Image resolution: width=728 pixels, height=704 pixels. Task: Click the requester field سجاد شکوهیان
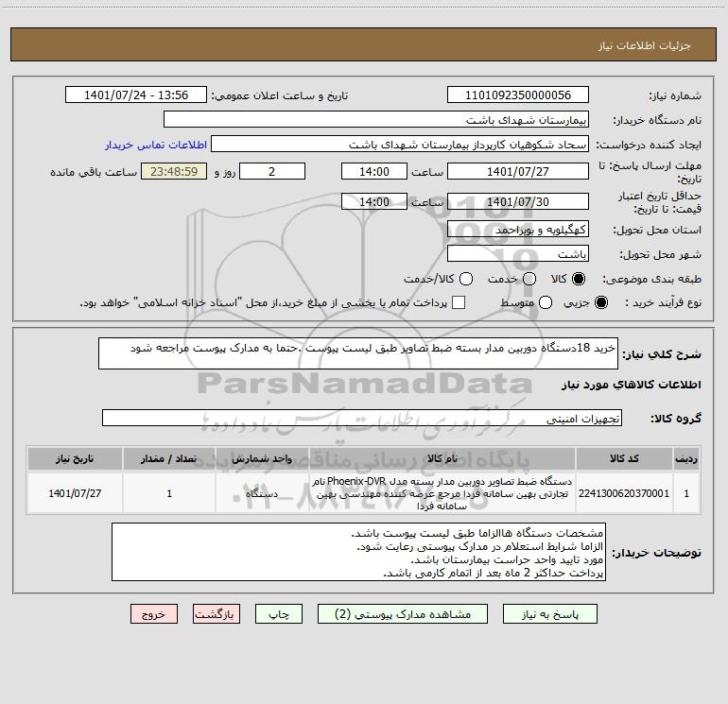click(400, 144)
